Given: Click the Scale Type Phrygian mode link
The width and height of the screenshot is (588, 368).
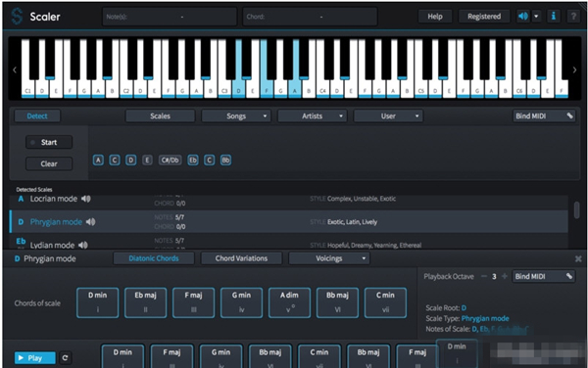Looking at the screenshot, I should tap(485, 319).
